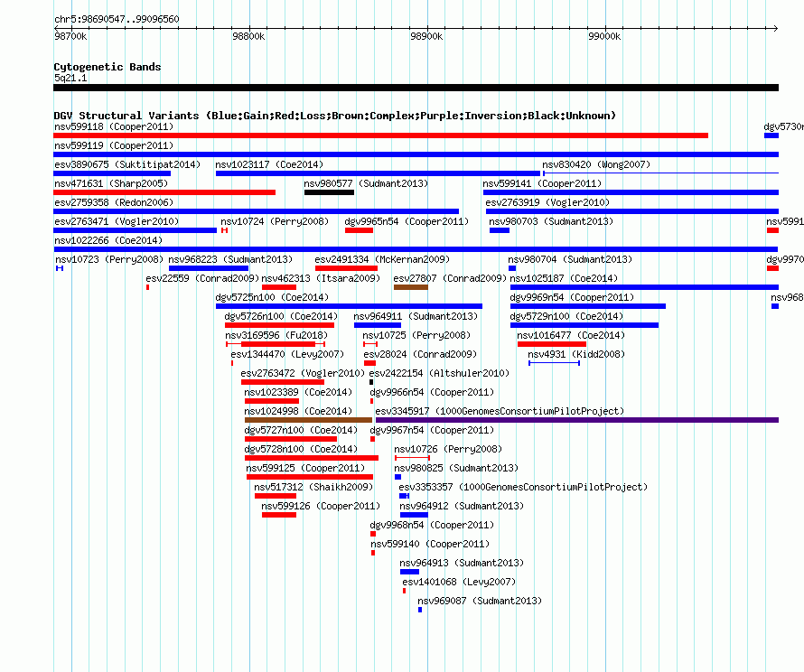
Task: Select the nsv599125 (Cooper2011) label
Action: click(x=305, y=468)
